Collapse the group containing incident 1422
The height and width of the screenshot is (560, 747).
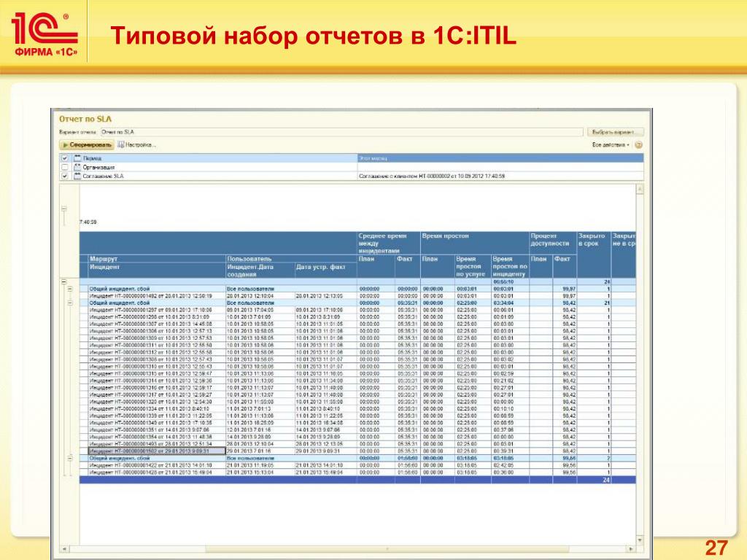pyautogui.click(x=70, y=458)
